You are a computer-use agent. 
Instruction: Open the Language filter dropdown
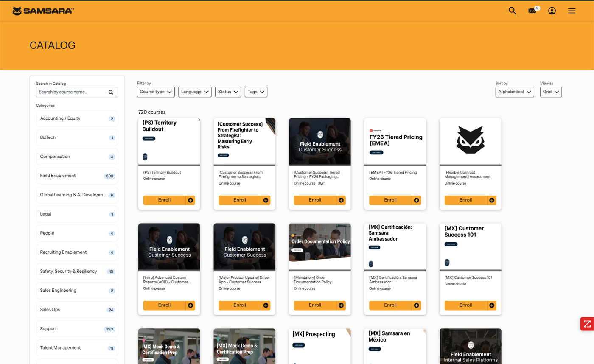[195, 92]
